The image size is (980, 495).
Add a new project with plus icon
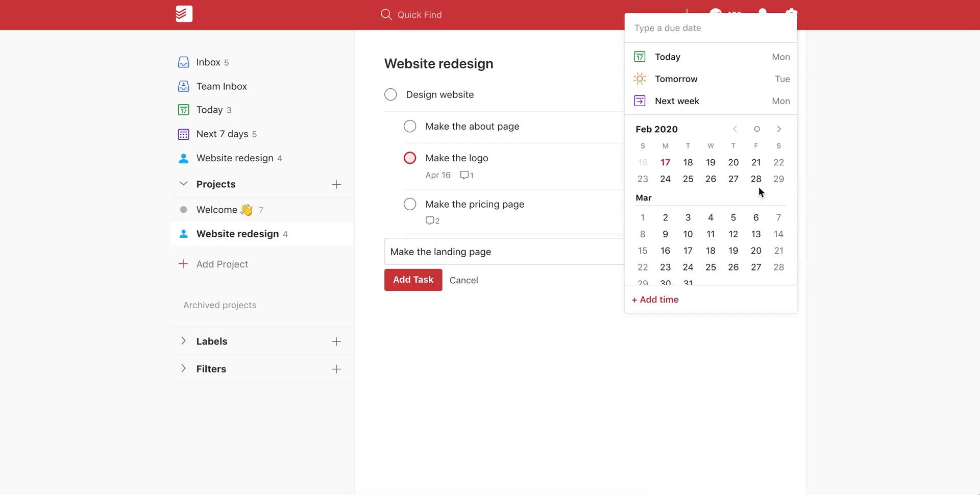[336, 184]
